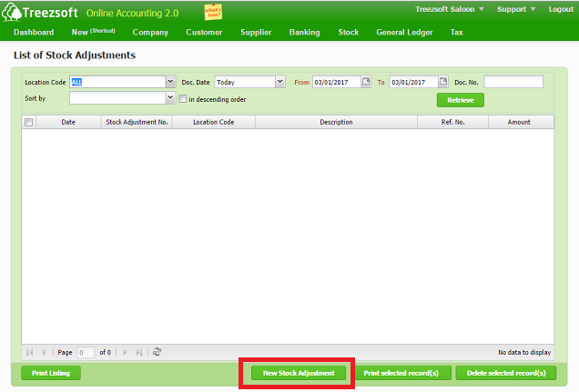Go to next page of results
The width and height of the screenshot is (579, 392).
click(125, 352)
